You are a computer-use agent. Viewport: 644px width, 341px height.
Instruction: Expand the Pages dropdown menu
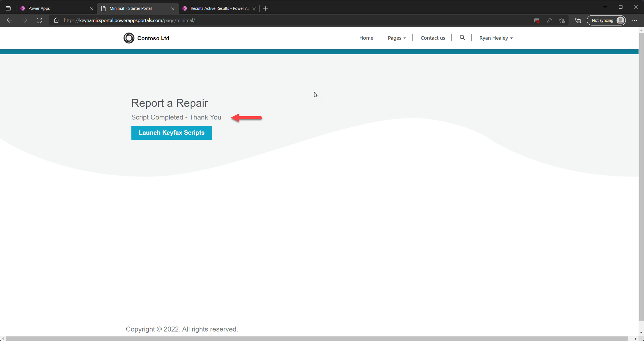point(397,38)
